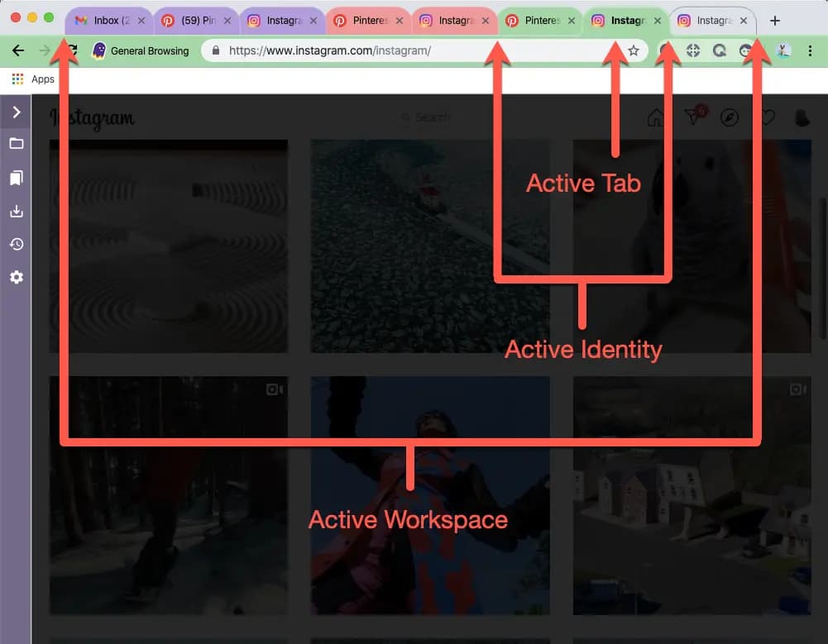Image resolution: width=828 pixels, height=644 pixels.
Task: Open the workspaces folder icon in sidebar
Action: coord(16,144)
